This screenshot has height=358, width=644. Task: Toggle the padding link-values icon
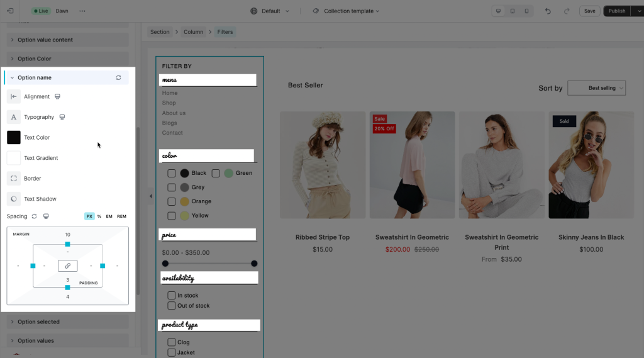coord(68,266)
